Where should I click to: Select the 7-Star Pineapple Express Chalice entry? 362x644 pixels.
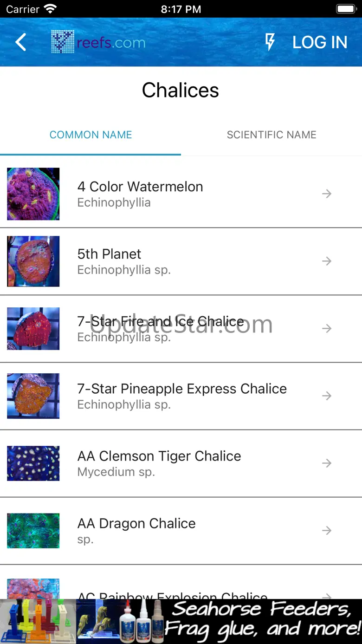click(182, 396)
